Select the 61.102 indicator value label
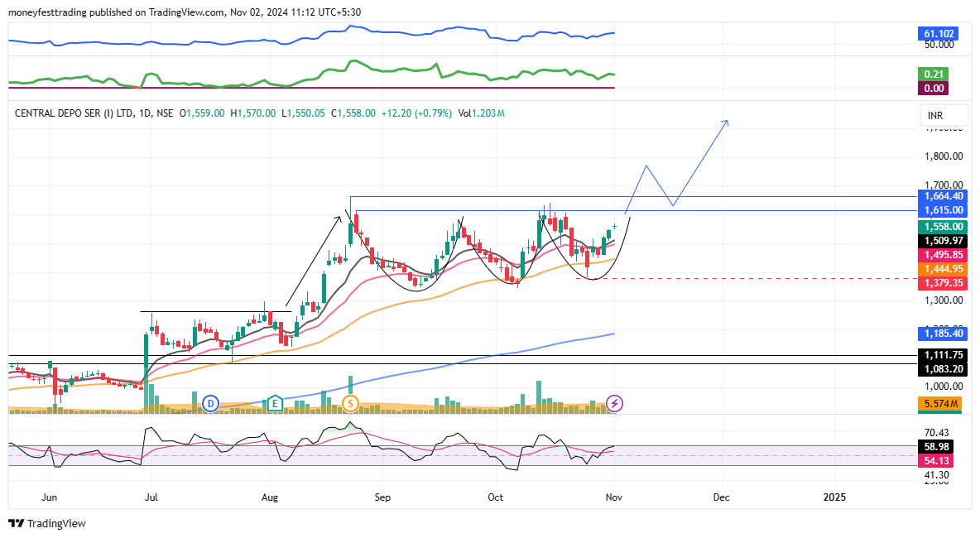 tap(938, 34)
